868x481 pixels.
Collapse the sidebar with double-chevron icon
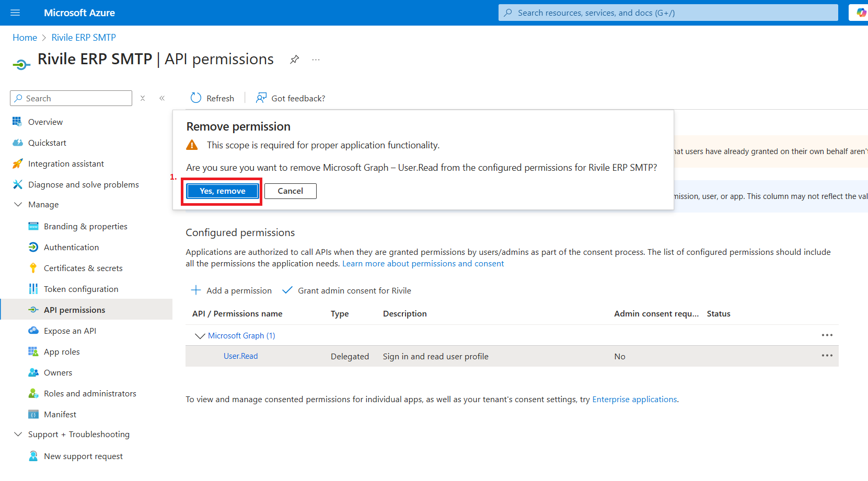(x=162, y=98)
